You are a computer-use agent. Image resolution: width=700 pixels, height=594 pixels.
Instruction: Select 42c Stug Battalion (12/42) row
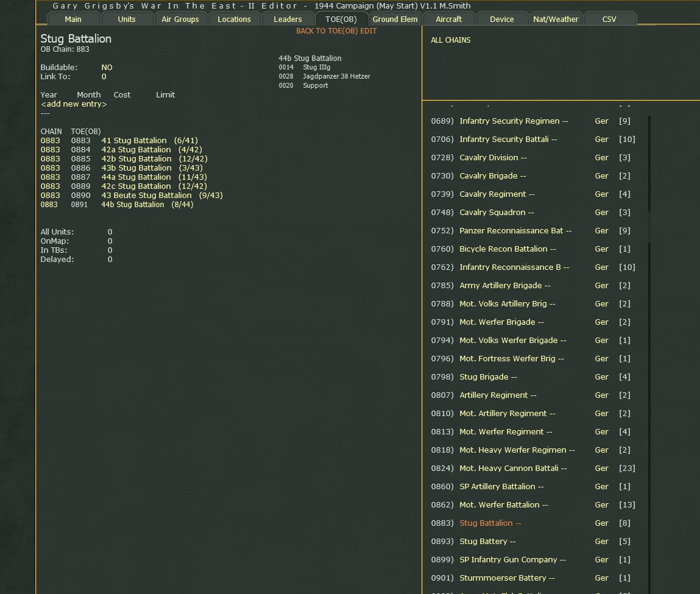point(124,186)
